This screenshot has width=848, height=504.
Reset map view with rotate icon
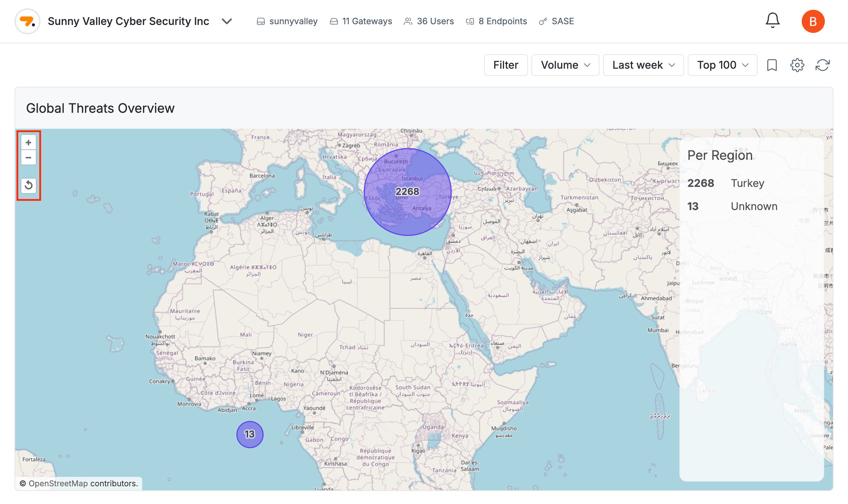pos(29,185)
